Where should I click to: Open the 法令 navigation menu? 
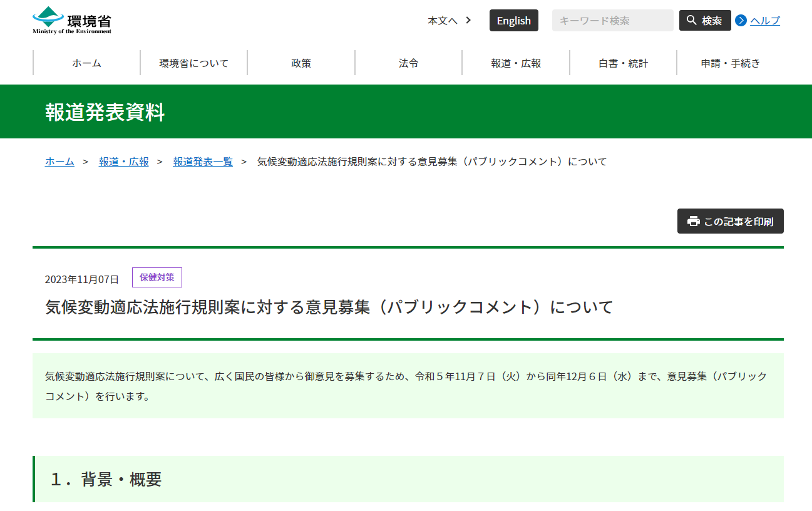coord(408,63)
